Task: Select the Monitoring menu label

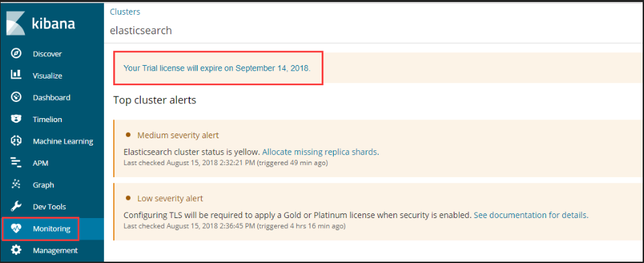Action: pos(52,229)
